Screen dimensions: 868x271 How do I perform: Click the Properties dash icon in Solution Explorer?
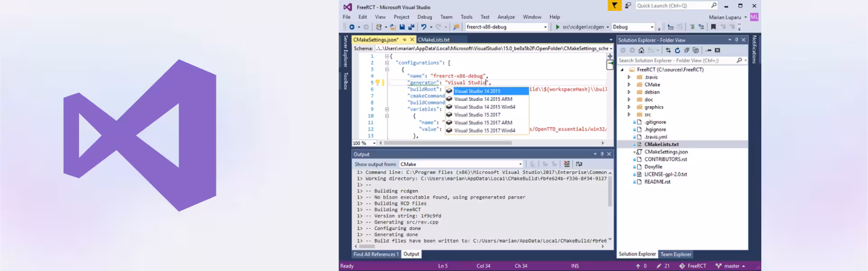(x=708, y=50)
